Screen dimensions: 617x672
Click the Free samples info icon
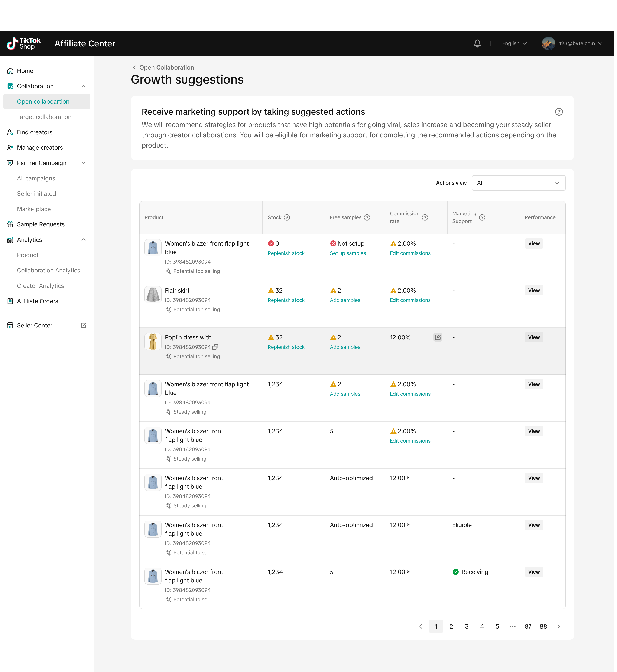[x=367, y=217]
